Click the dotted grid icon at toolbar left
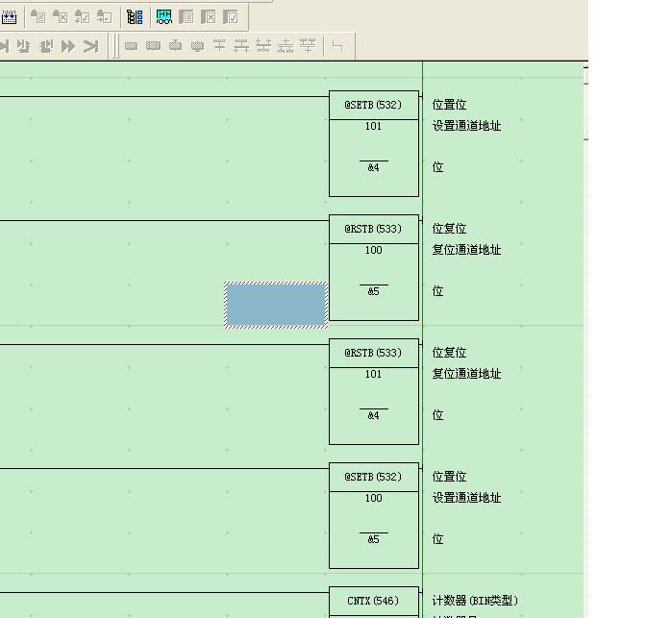The height and width of the screenshot is (618, 672). 9,16
